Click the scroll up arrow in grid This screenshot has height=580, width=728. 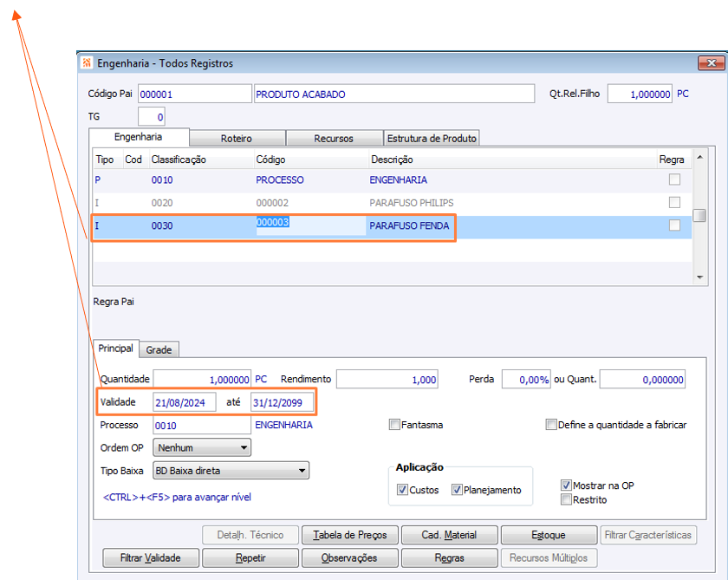tap(699, 158)
